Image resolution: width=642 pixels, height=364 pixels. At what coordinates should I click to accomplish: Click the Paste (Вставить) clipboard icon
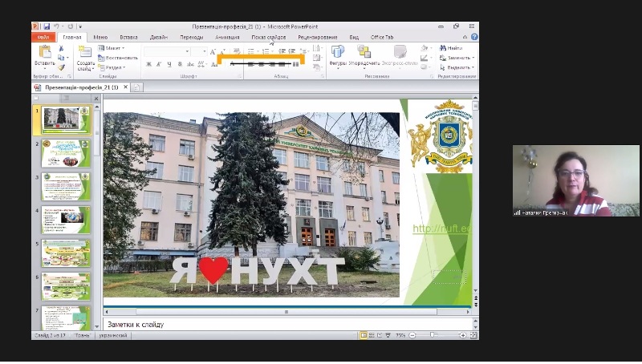pyautogui.click(x=44, y=53)
